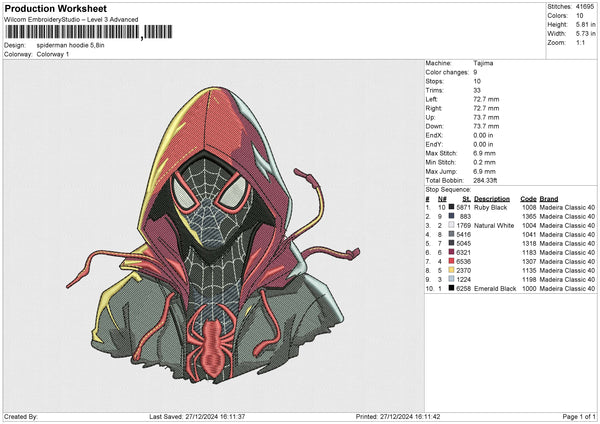Select the 'Ruby Black' description text

click(x=490, y=207)
